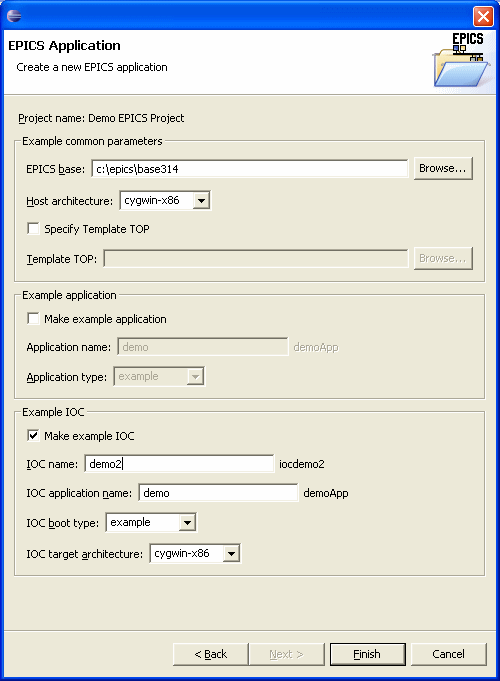Click the Application type combo box
The height and width of the screenshot is (681, 500).
pos(159,377)
